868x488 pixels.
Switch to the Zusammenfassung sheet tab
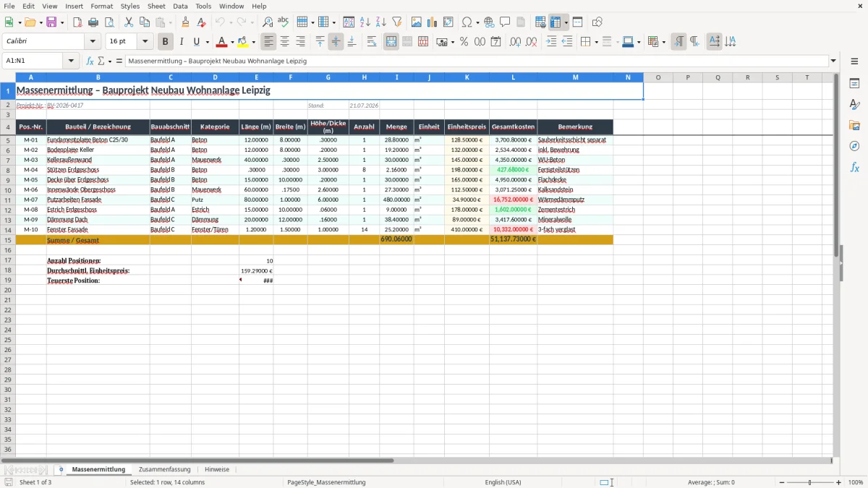pos(164,469)
